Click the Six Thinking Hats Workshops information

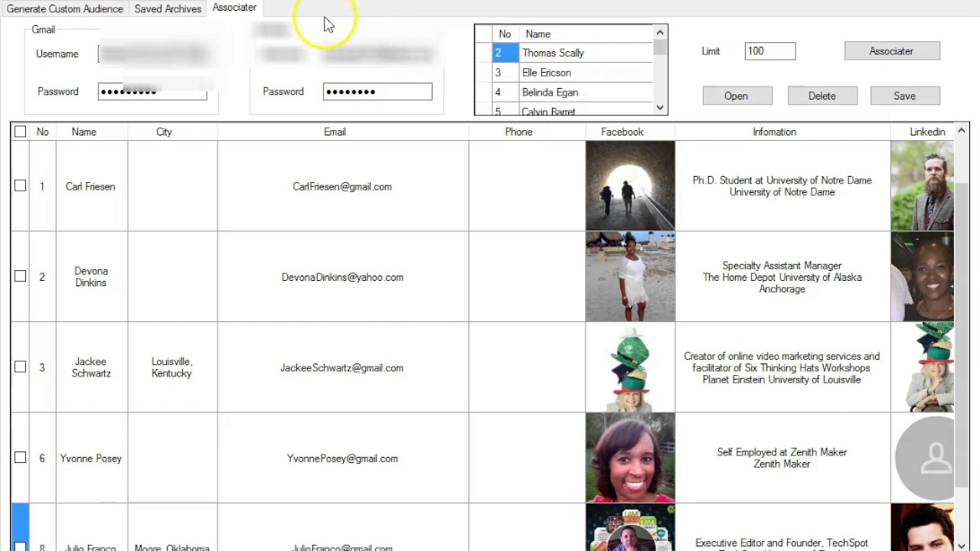[x=782, y=368]
